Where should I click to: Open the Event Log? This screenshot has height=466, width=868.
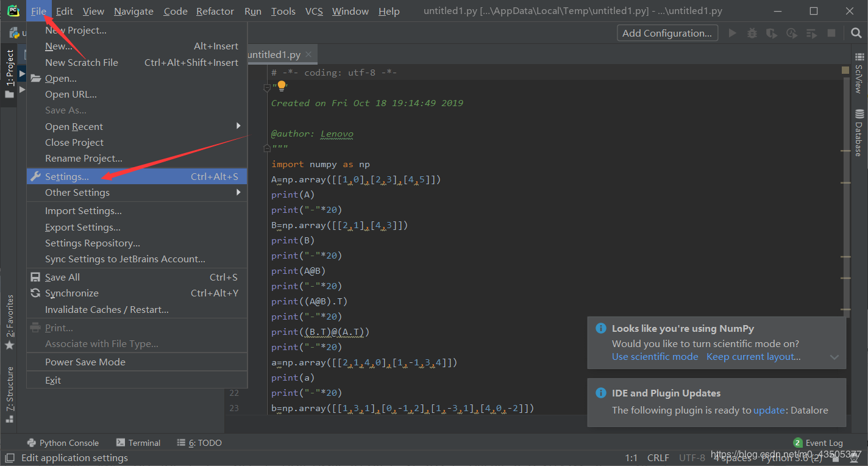[x=824, y=442]
